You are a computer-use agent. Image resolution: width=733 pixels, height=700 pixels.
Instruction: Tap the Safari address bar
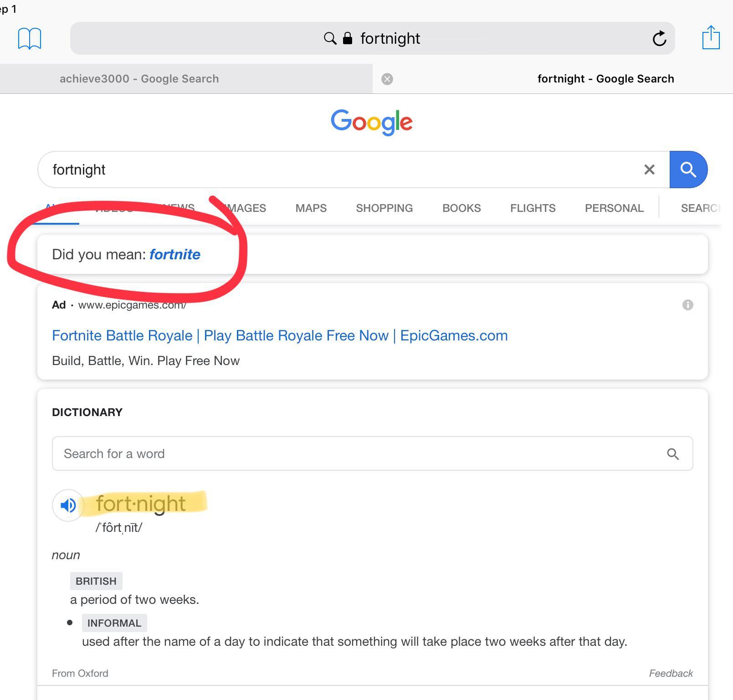[372, 38]
